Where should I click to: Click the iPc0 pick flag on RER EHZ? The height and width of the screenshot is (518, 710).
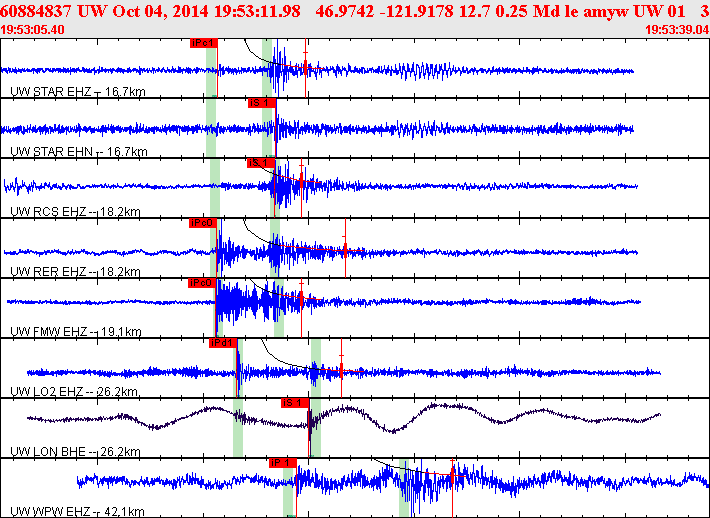203,223
